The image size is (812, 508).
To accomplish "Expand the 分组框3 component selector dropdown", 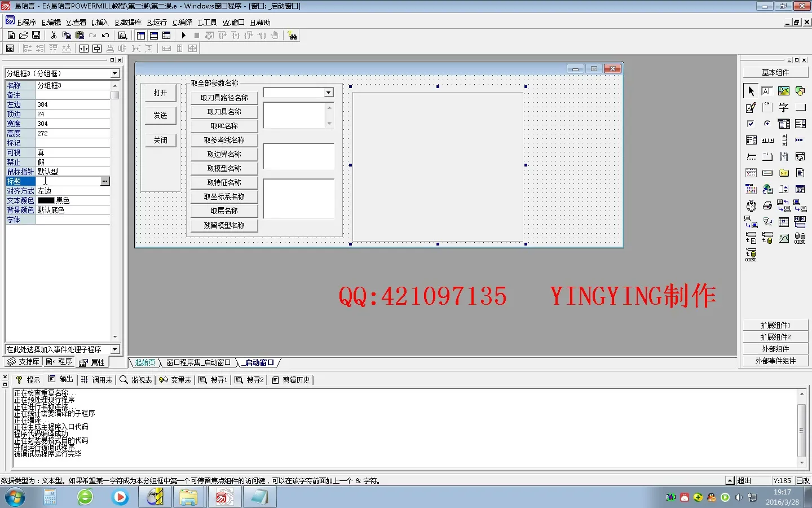I will (114, 73).
